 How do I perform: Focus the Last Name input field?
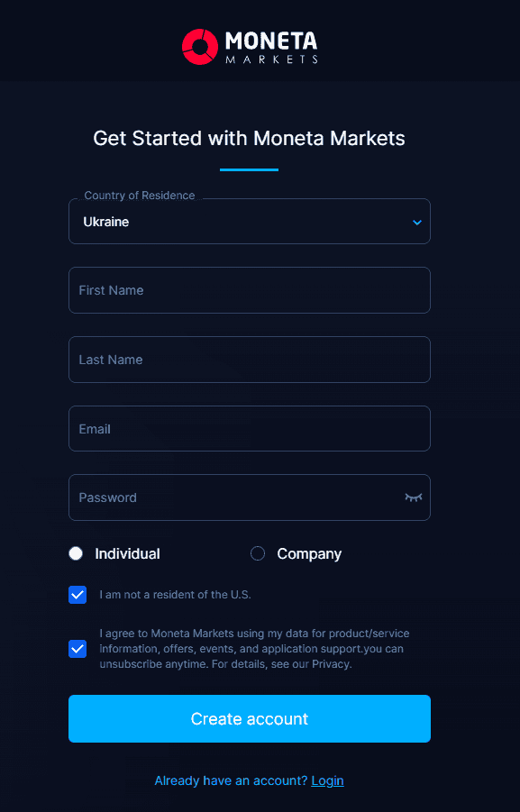coord(249,360)
